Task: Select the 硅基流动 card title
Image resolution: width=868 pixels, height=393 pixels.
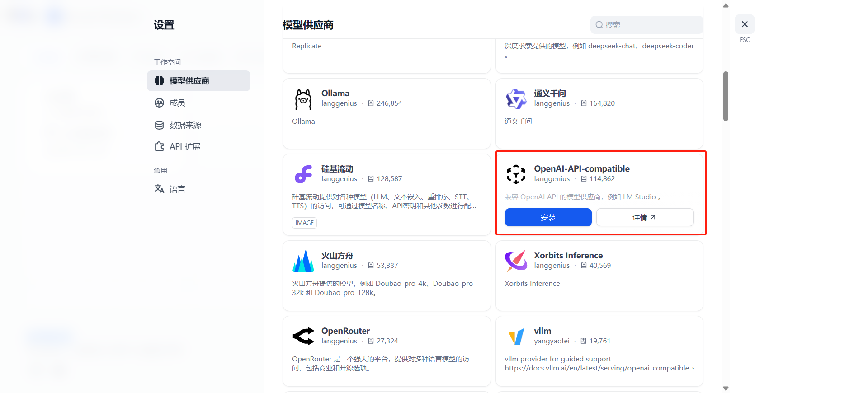Action: (337, 169)
